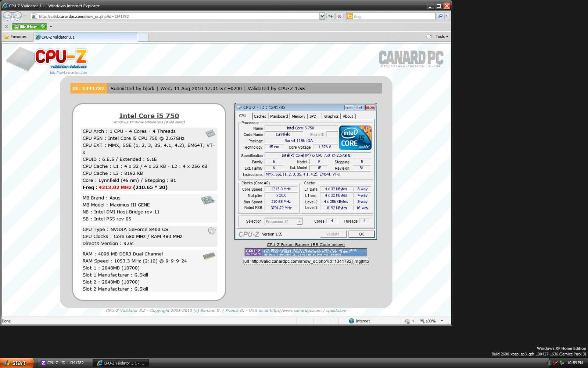Click the McAfee SiteAdvisor button
The width and height of the screenshot is (588, 368).
[29, 26]
